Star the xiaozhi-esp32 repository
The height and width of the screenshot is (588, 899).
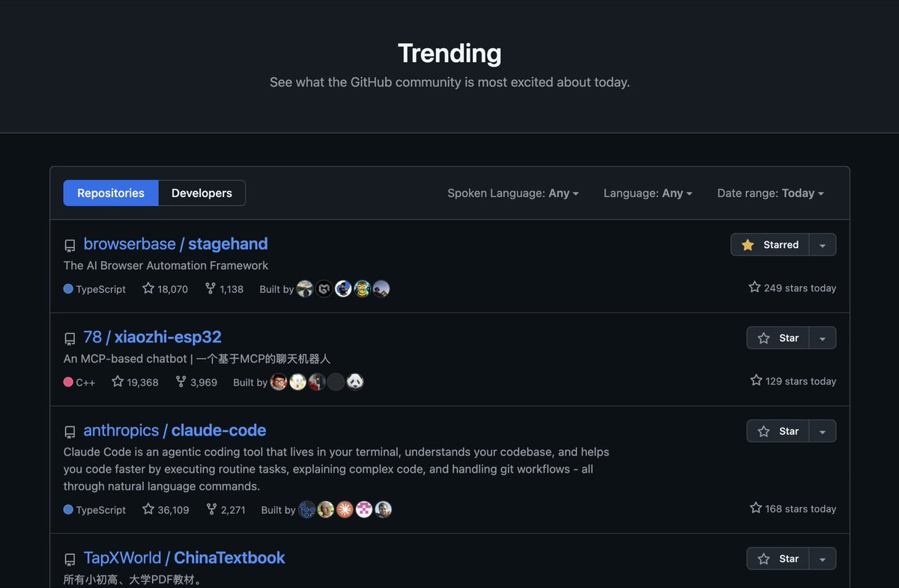[778, 338]
